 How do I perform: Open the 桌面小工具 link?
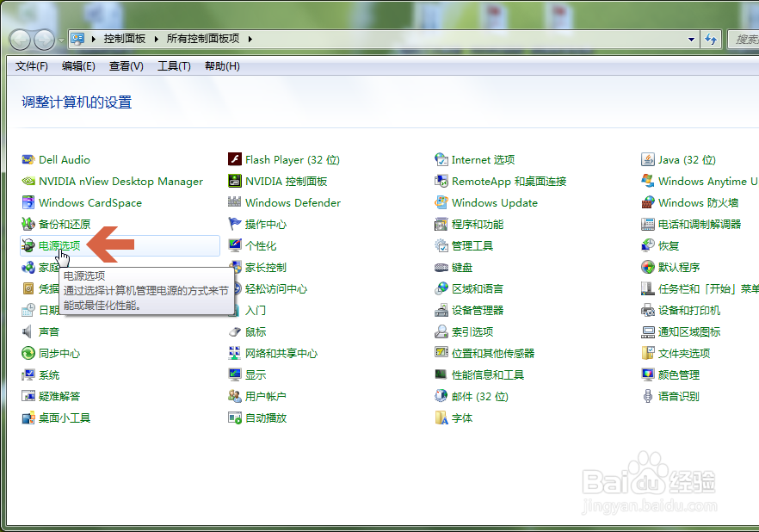click(65, 418)
